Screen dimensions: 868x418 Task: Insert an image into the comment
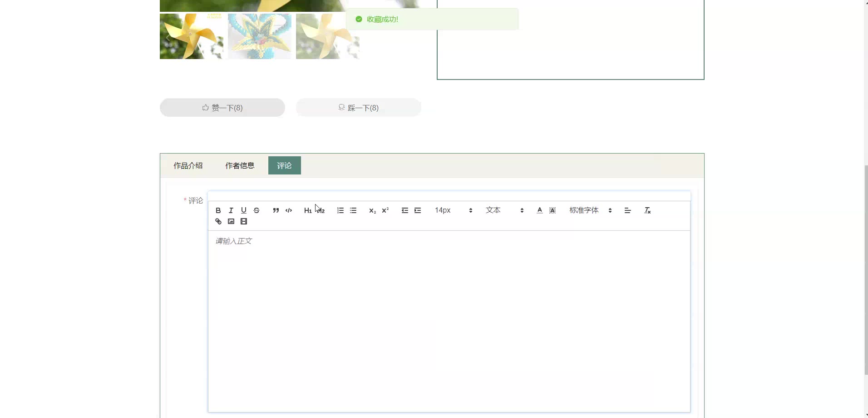tap(231, 222)
